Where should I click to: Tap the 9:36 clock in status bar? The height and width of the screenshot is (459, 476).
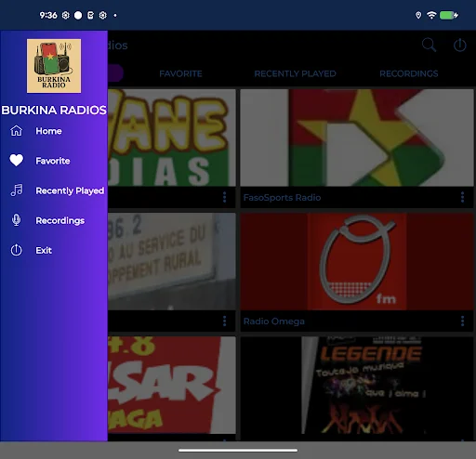point(48,15)
